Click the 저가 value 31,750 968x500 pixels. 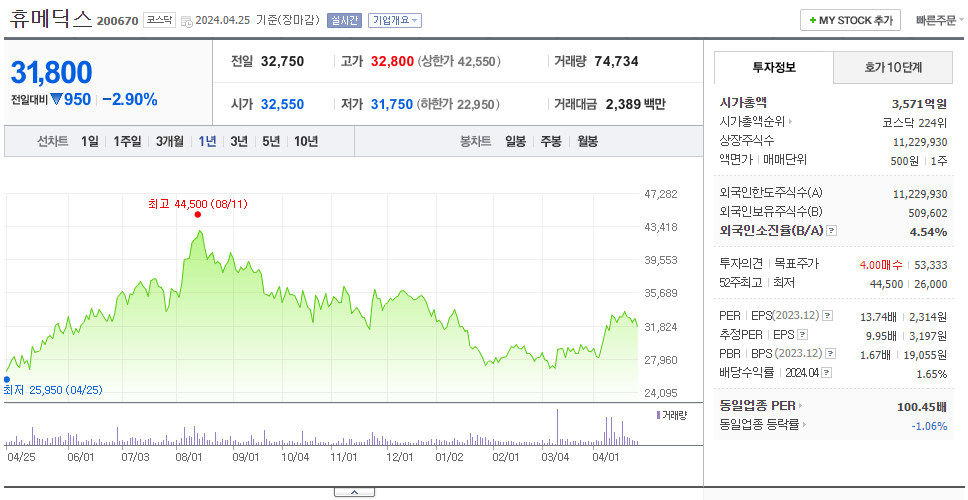pyautogui.click(x=391, y=104)
